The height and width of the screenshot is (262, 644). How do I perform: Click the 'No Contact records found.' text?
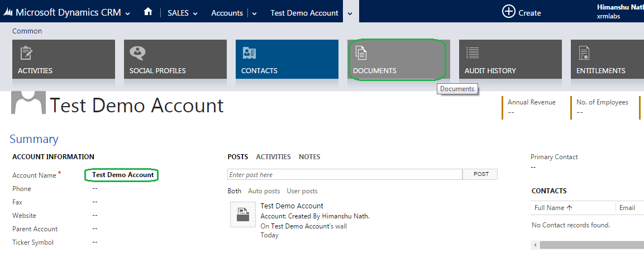point(571,225)
